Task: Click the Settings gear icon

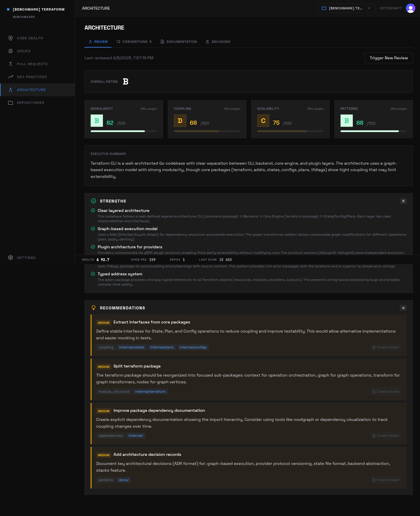Action: click(x=11, y=257)
